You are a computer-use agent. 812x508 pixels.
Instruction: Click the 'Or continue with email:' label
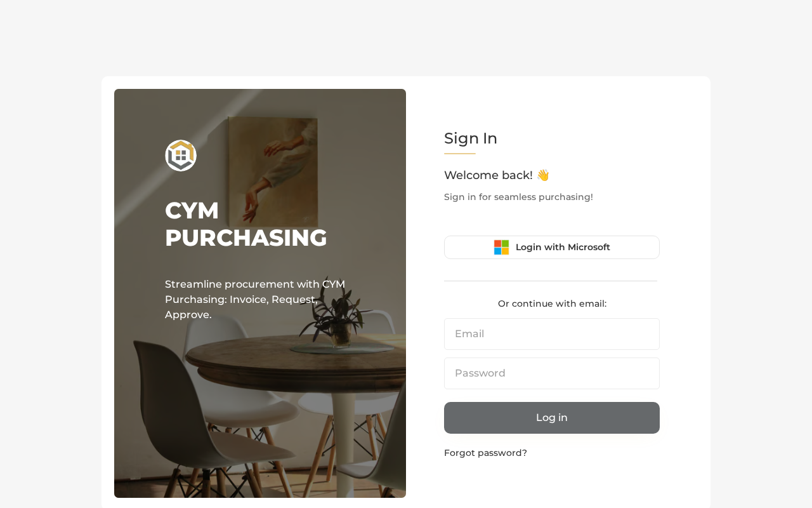click(x=552, y=304)
